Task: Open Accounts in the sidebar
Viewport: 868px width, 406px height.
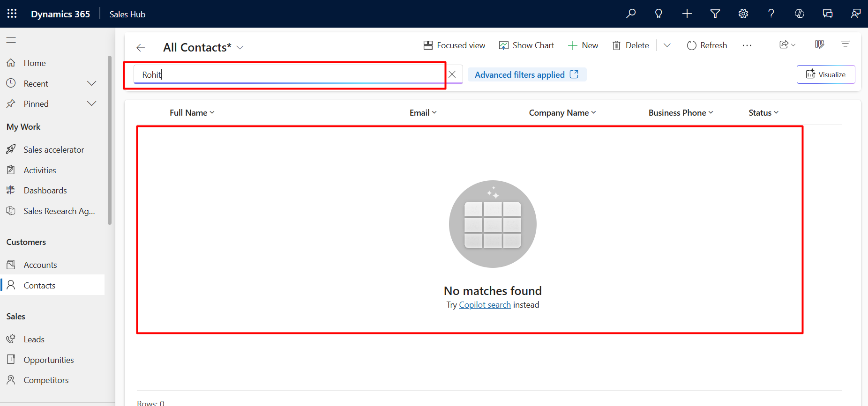Action: [x=40, y=265]
